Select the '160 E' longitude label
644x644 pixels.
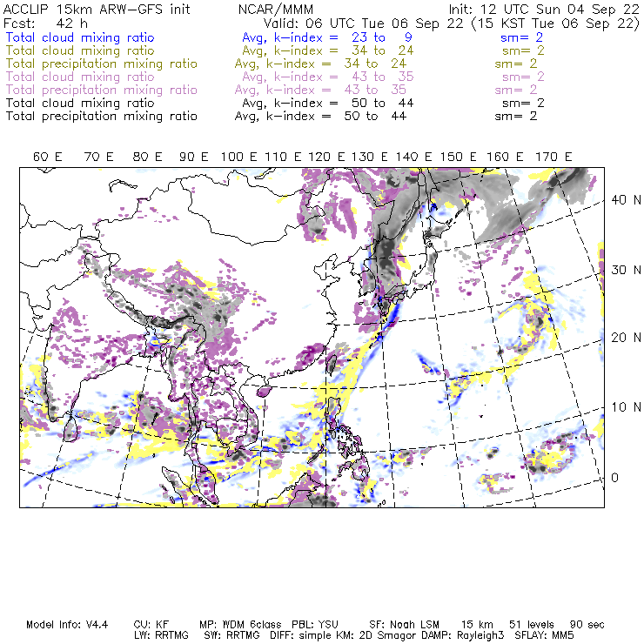coord(505,157)
